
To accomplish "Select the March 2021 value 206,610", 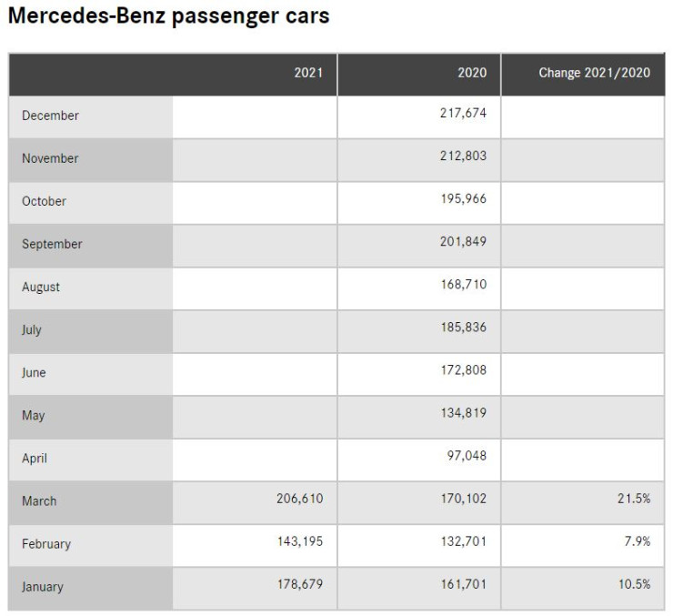I will pyautogui.click(x=299, y=499).
